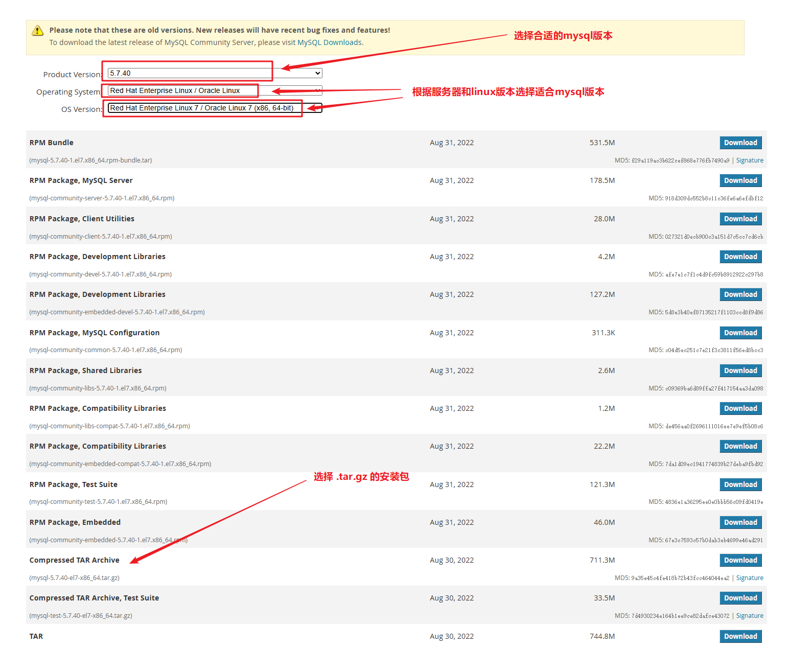The width and height of the screenshot is (812, 648).
Task: Open the Product Version dropdown showing 5.7.40
Action: (x=215, y=73)
